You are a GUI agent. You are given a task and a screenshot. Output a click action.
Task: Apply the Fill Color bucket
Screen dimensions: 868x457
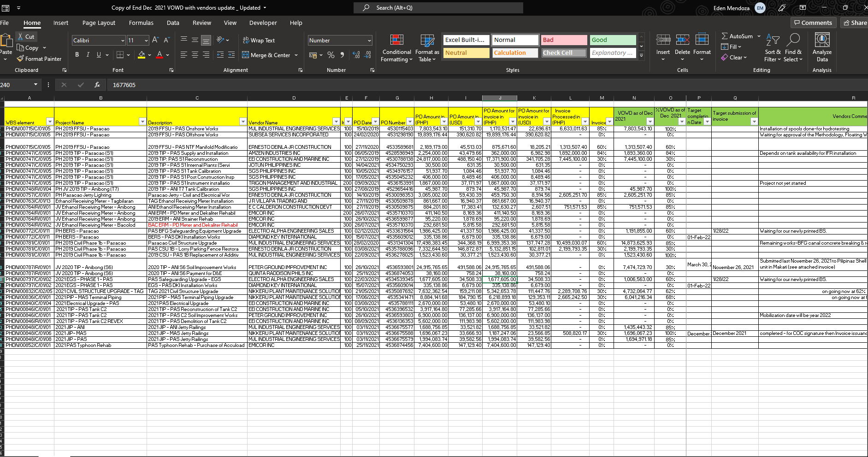click(x=142, y=55)
